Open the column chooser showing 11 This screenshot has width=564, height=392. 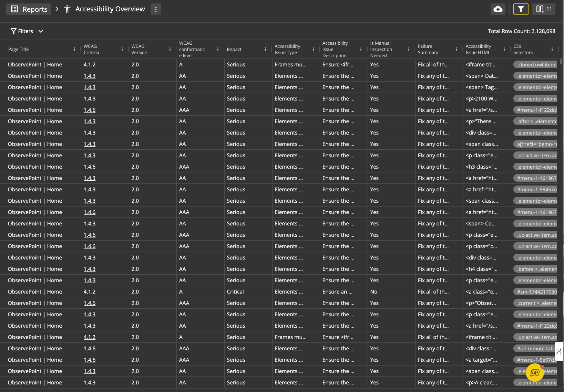tap(544, 9)
